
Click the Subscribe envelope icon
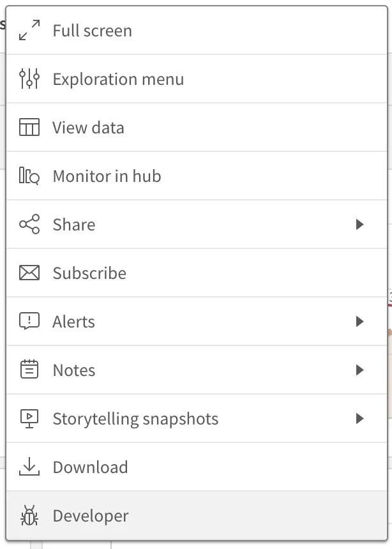28,273
